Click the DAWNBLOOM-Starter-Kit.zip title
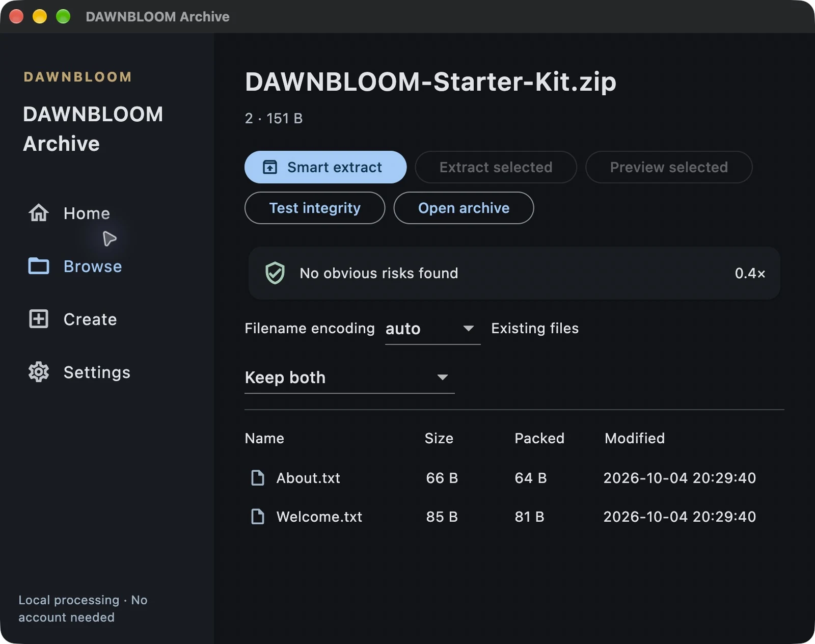This screenshot has height=644, width=815. click(x=430, y=82)
